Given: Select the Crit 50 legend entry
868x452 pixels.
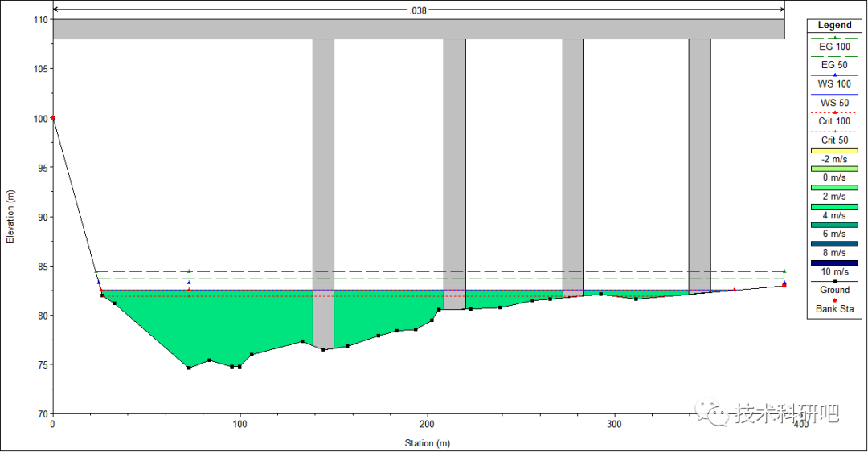Looking at the screenshot, I should click(x=834, y=140).
